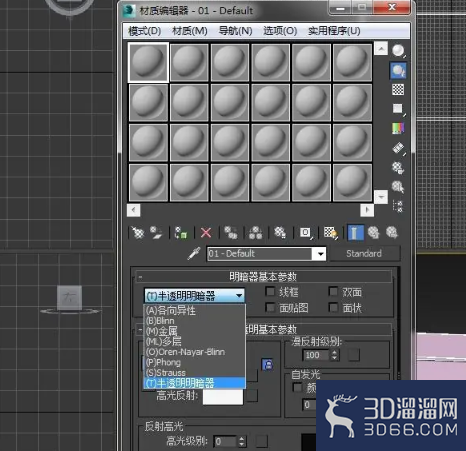Click the Go to Parent icon
Image resolution: width=466 pixels, height=451 pixels.
click(373, 232)
